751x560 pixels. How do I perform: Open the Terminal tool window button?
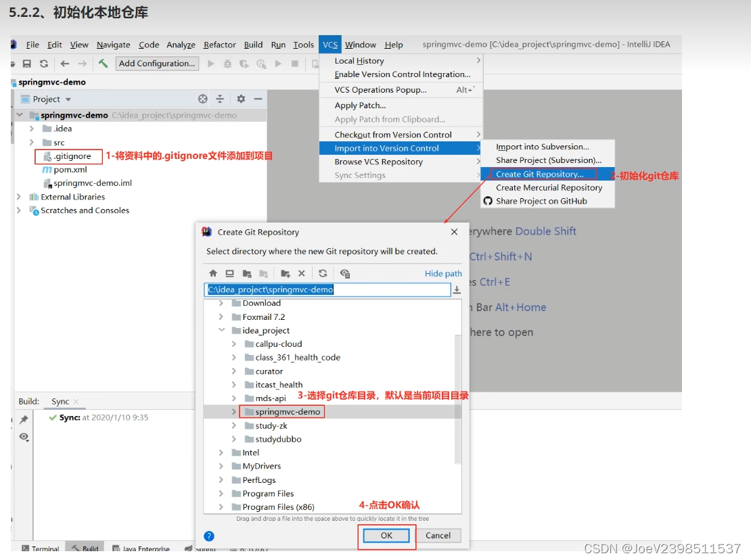tap(41, 549)
